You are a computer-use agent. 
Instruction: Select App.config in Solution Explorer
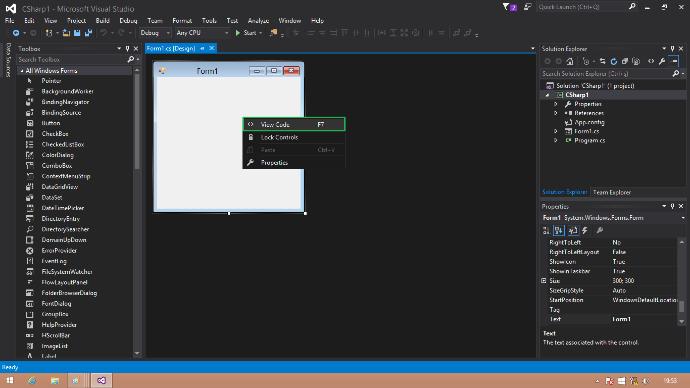coord(589,122)
